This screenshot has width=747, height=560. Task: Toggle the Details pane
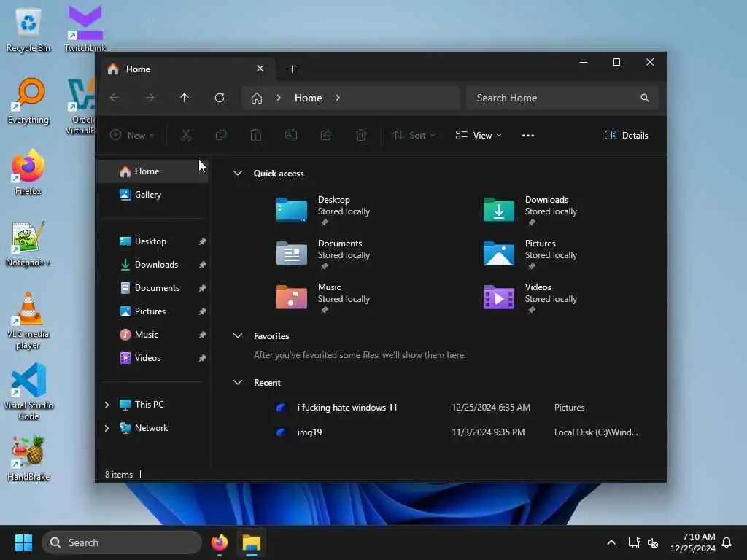(627, 136)
